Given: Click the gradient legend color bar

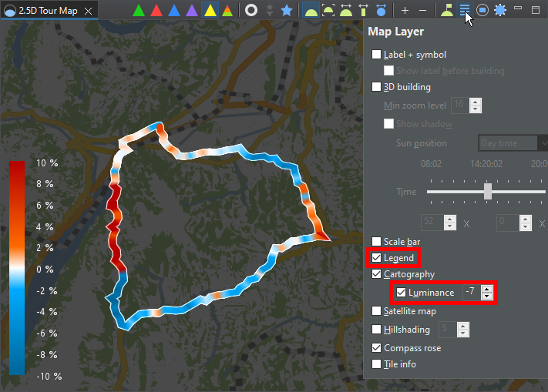Looking at the screenshot, I should [17, 268].
